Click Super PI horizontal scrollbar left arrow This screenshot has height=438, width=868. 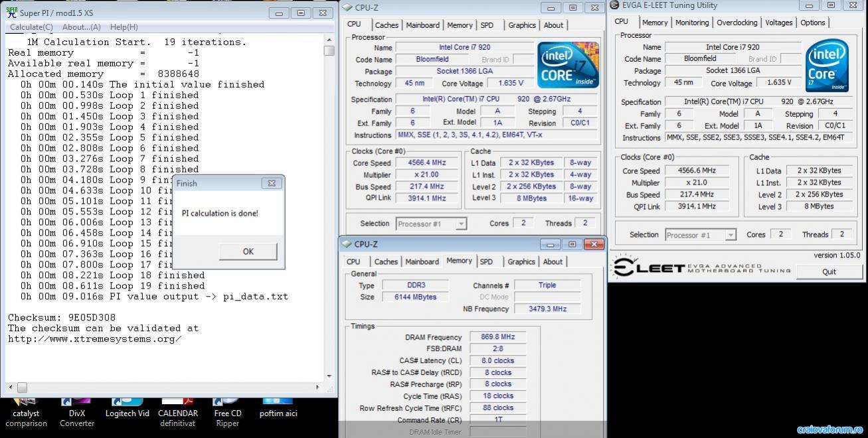(x=9, y=387)
